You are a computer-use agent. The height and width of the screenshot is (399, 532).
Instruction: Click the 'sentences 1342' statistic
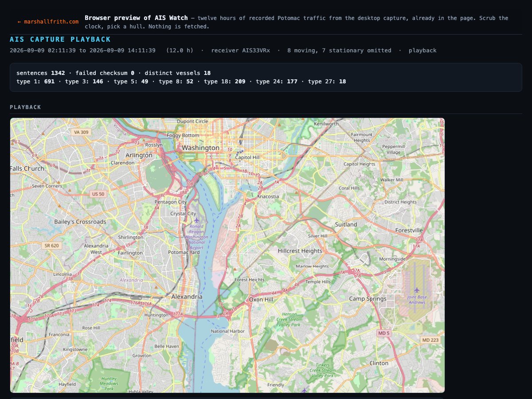click(40, 73)
